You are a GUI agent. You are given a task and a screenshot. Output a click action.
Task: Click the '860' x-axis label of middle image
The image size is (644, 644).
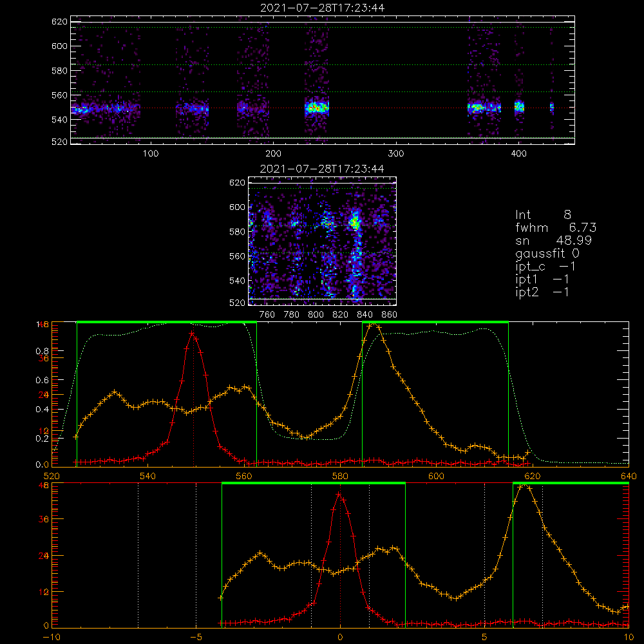tap(390, 315)
